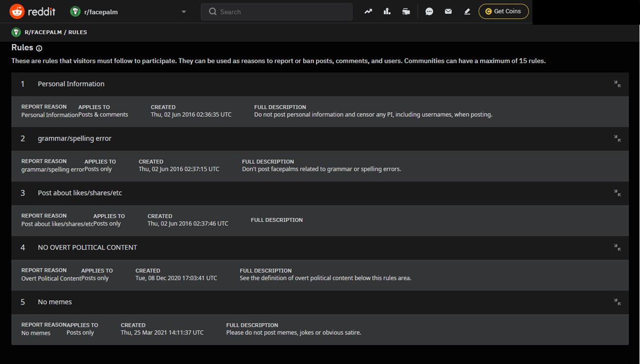Collapse the grammar/spelling error rule
This screenshot has height=364, width=640.
point(617,139)
